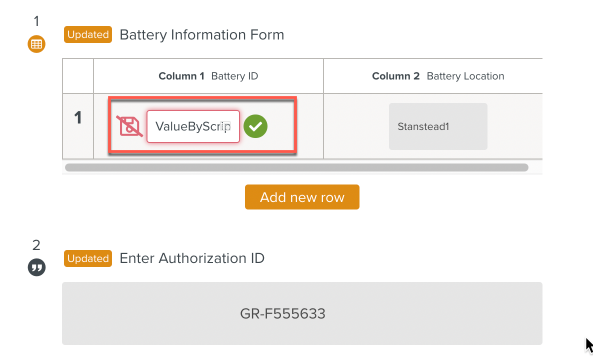The width and height of the screenshot is (593, 364).
Task: Select row number 1 in the table
Action: (x=77, y=118)
